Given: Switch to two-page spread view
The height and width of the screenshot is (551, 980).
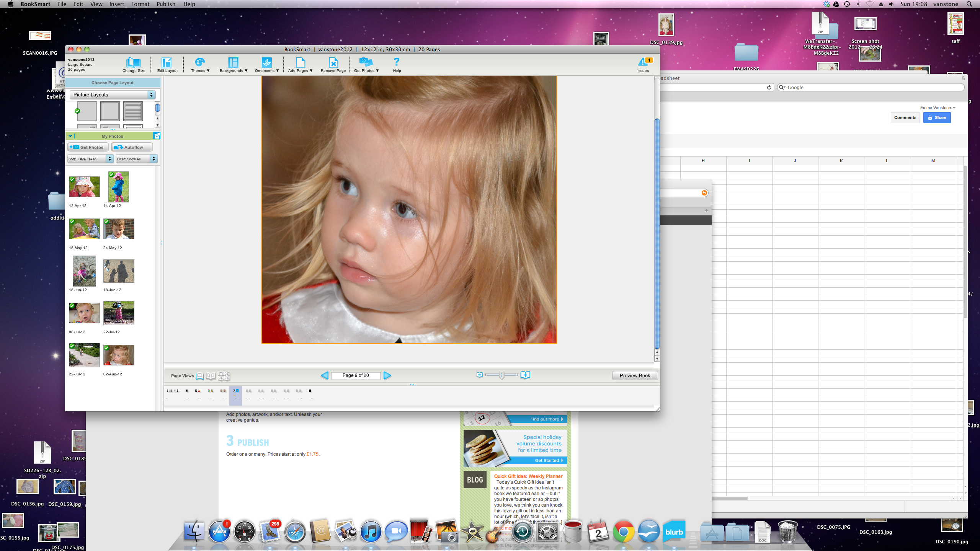Looking at the screenshot, I should coord(211,376).
